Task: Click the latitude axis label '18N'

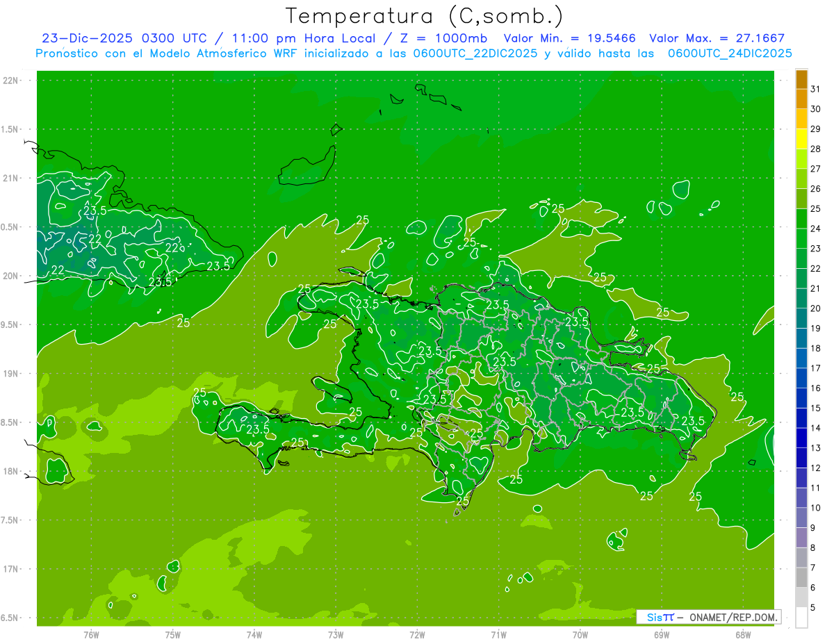Action: point(10,471)
